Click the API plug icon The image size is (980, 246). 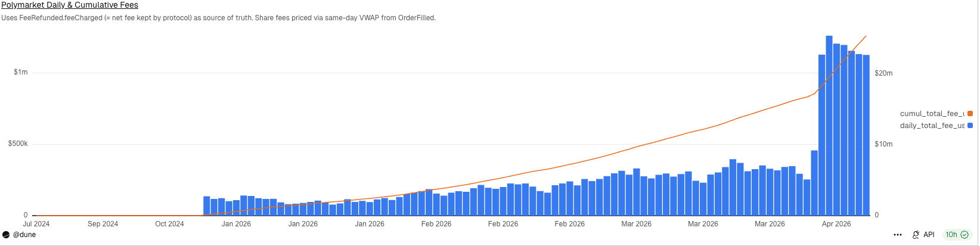916,235
